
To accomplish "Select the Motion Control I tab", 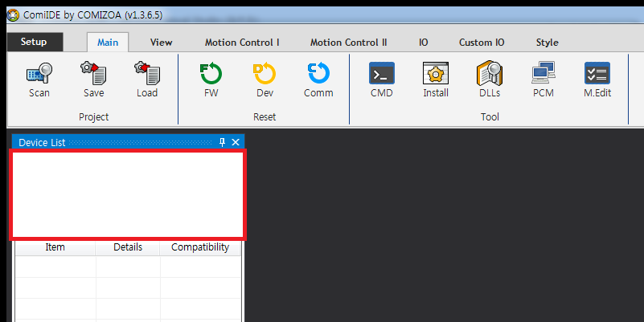I will coord(242,43).
